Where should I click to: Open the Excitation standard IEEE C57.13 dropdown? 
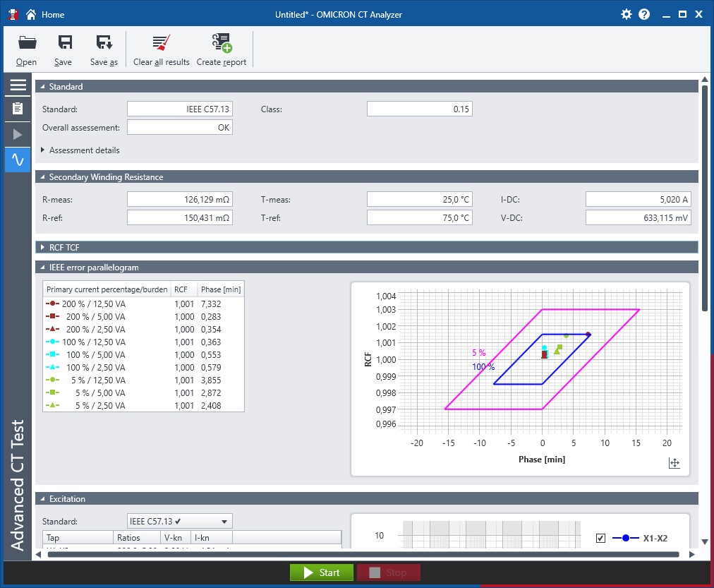(x=180, y=522)
